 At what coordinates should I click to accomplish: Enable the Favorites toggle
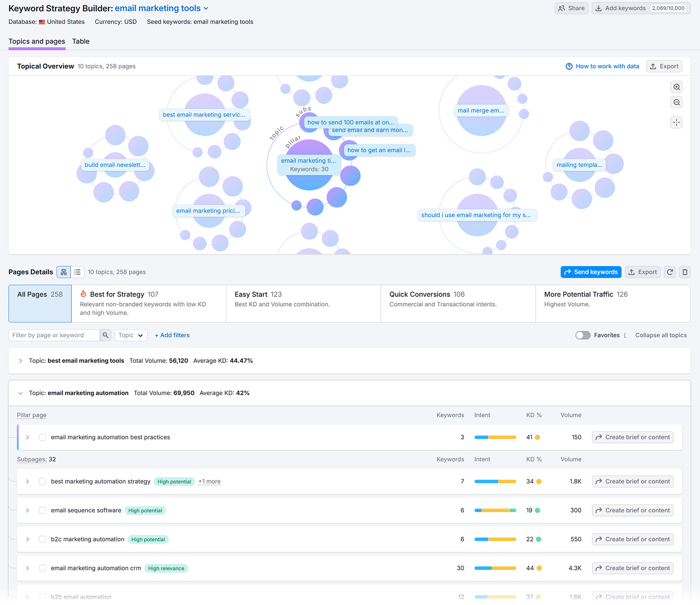pos(582,335)
